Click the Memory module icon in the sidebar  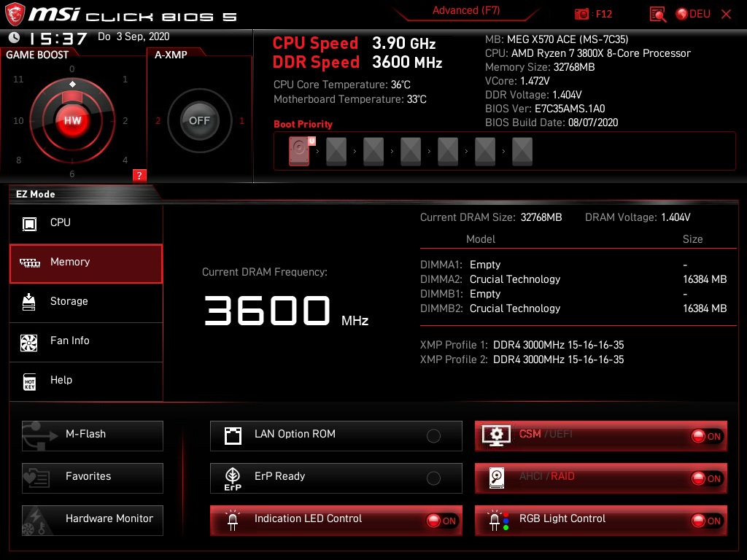click(x=29, y=262)
